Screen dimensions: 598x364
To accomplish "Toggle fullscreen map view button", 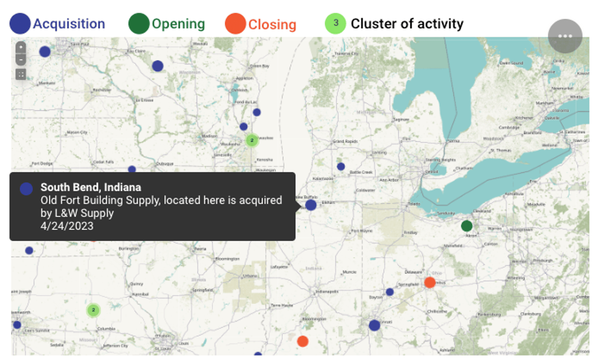I will point(21,74).
